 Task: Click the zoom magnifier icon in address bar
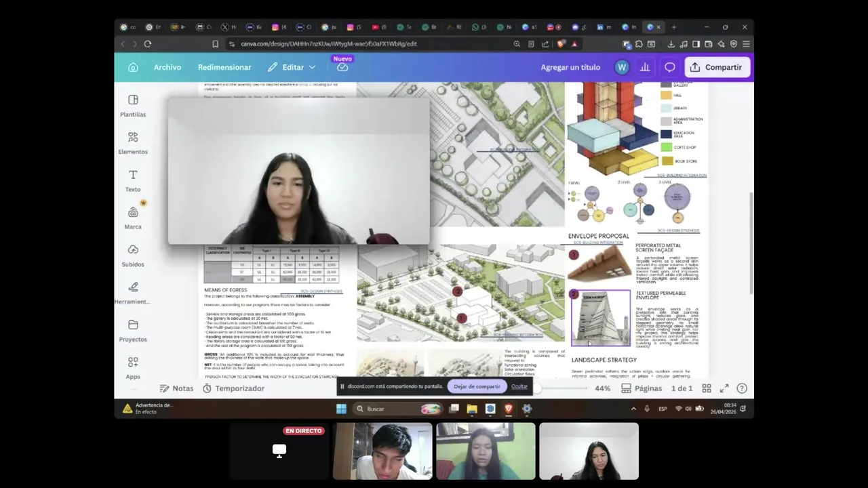[517, 44]
